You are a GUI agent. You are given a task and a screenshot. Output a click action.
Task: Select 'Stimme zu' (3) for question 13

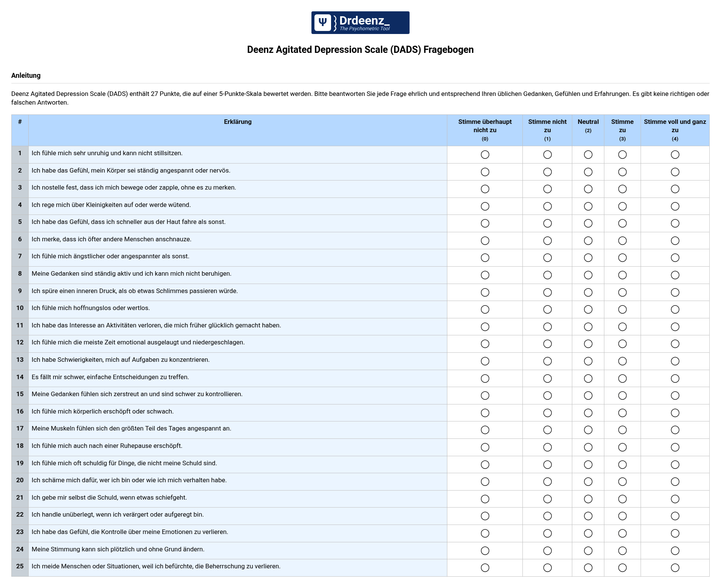pos(622,361)
